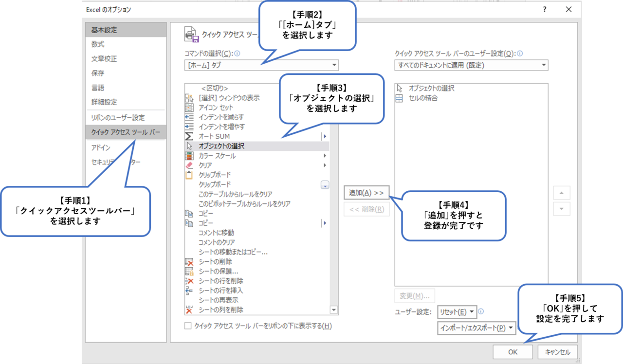
Task: Click the << 削除(R) button
Action: (x=366, y=210)
